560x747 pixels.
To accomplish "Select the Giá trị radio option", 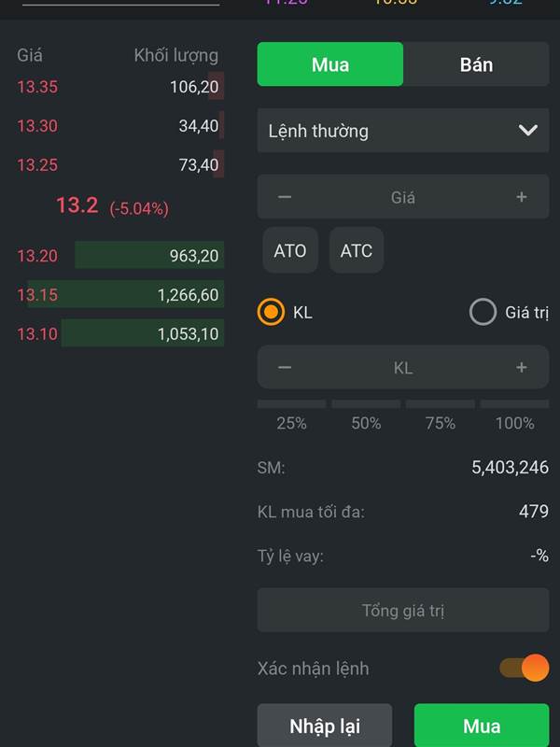I will click(x=483, y=312).
